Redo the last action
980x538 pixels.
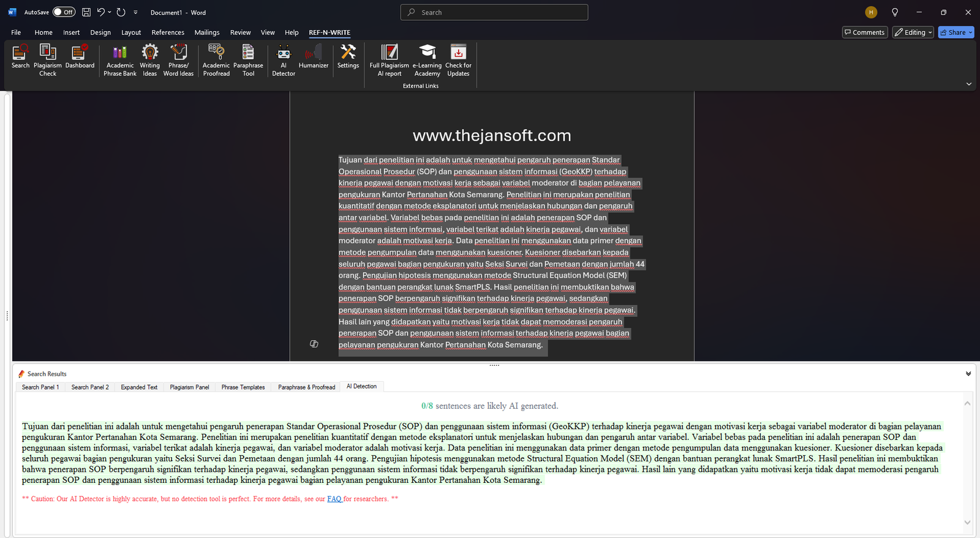121,12
